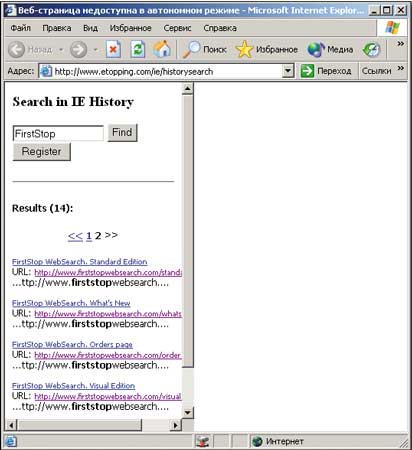Click the horizontal scrollbar left arrow
The height and width of the screenshot is (450, 412).
pyautogui.click(x=11, y=425)
